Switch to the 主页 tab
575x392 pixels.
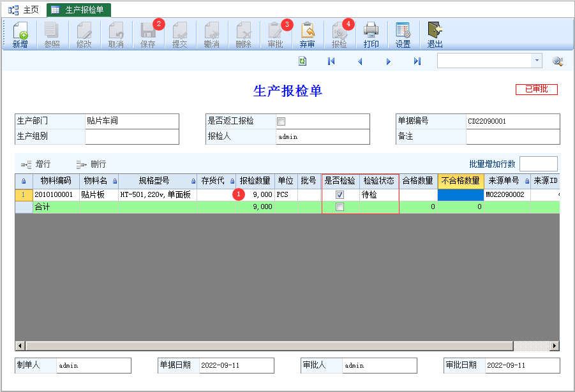coord(24,10)
